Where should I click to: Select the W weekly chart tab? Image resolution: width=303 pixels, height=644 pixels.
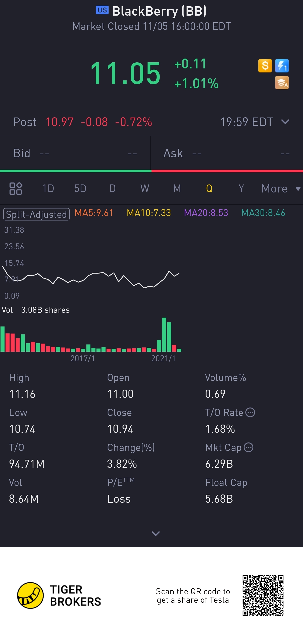click(145, 188)
